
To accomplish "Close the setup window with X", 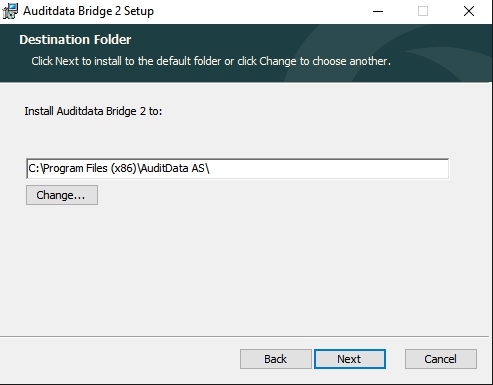I will click(469, 11).
